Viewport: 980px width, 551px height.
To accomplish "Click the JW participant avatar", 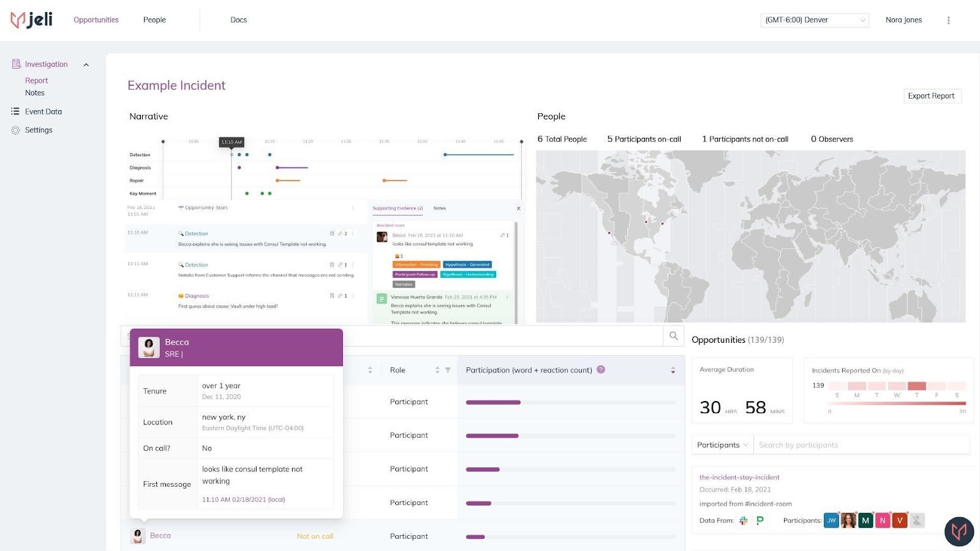I will [831, 520].
